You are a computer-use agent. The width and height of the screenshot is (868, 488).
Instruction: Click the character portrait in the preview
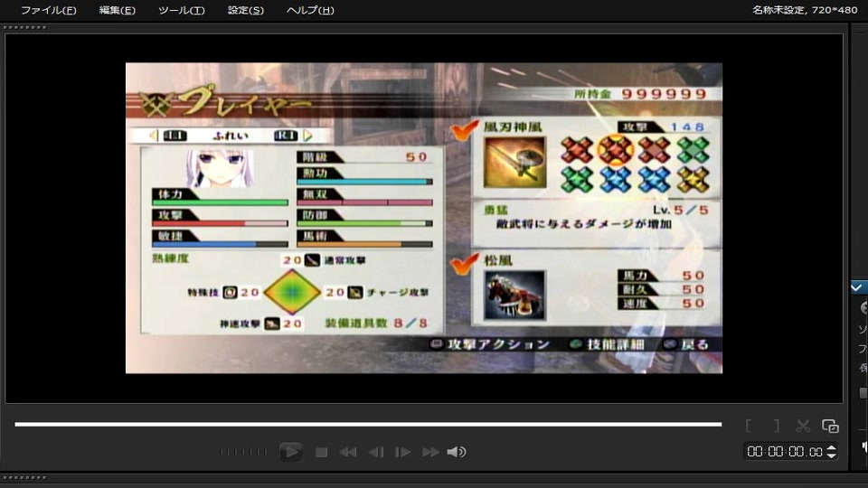(x=220, y=168)
